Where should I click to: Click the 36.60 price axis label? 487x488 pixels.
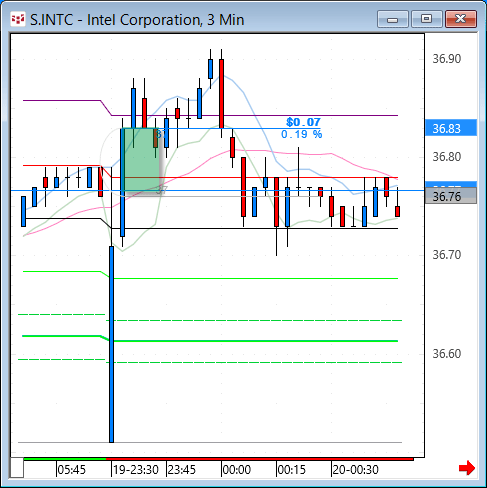pyautogui.click(x=447, y=353)
